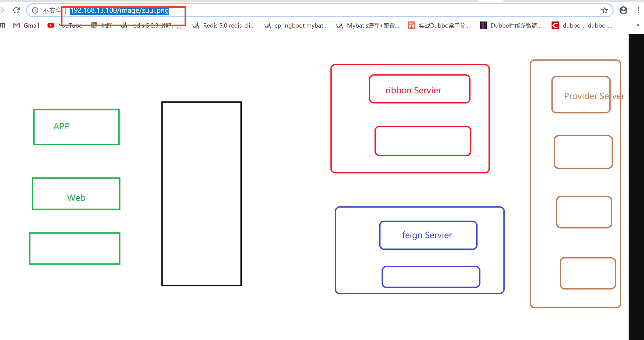The width and height of the screenshot is (644, 340).
Task: Click the Gmail bookmark icon
Action: pyautogui.click(x=16, y=25)
